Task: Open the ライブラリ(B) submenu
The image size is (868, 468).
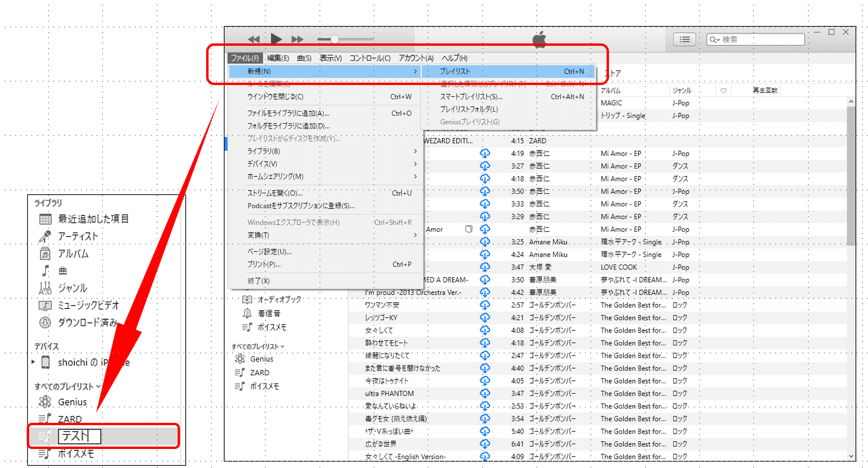Action: (x=326, y=151)
